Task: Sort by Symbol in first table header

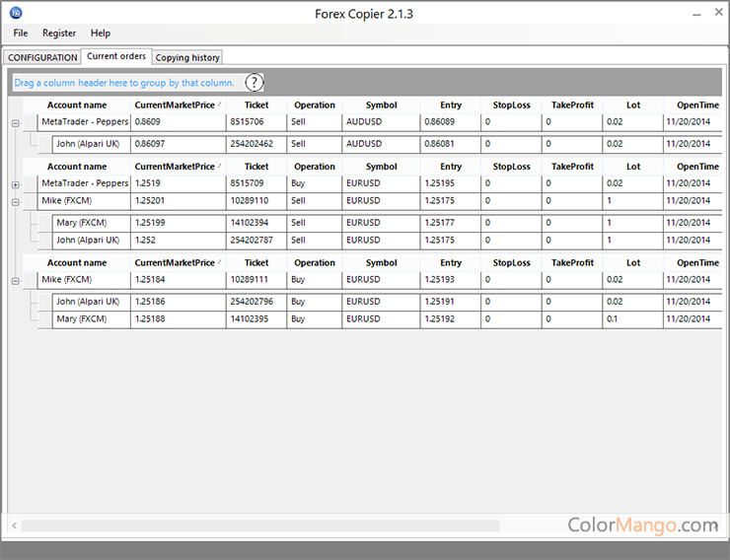Action: pos(382,105)
